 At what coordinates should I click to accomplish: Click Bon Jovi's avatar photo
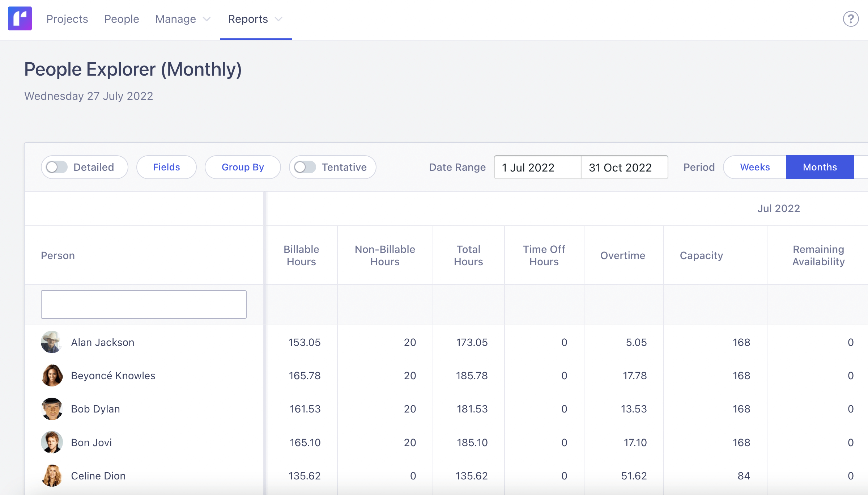52,442
